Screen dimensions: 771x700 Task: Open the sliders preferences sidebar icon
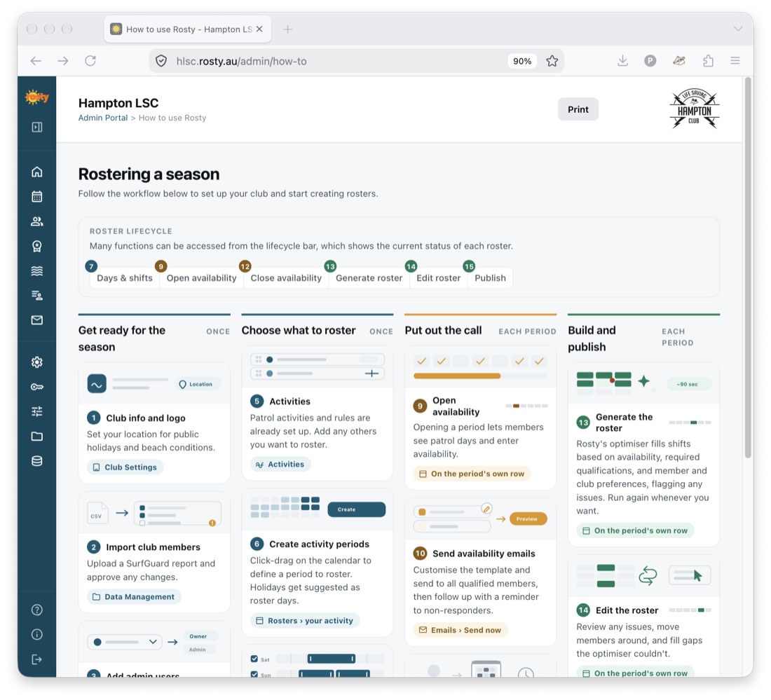tap(37, 411)
